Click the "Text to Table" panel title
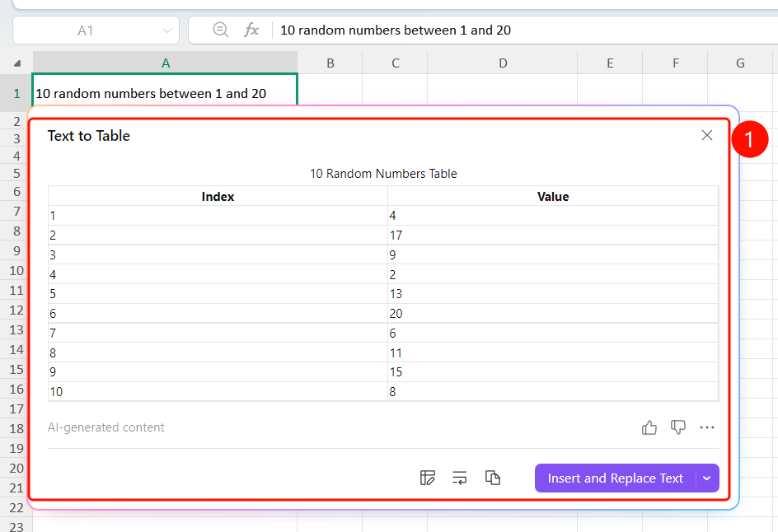This screenshot has width=778, height=532. 89,136
